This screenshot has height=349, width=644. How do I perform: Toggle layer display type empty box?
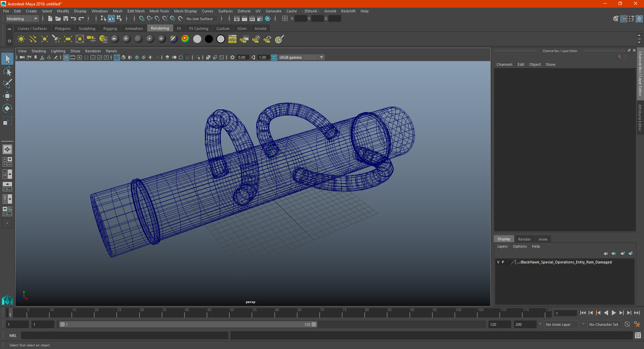(x=507, y=262)
